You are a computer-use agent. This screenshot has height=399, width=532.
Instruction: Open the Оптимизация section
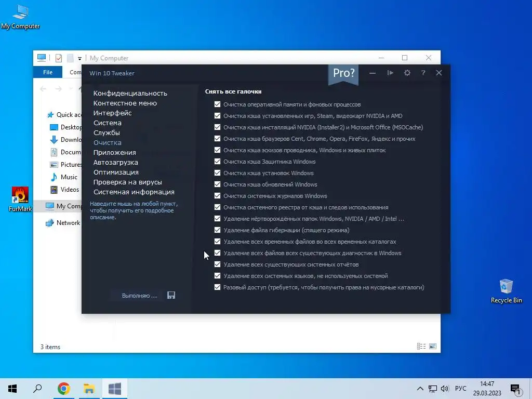coord(116,172)
